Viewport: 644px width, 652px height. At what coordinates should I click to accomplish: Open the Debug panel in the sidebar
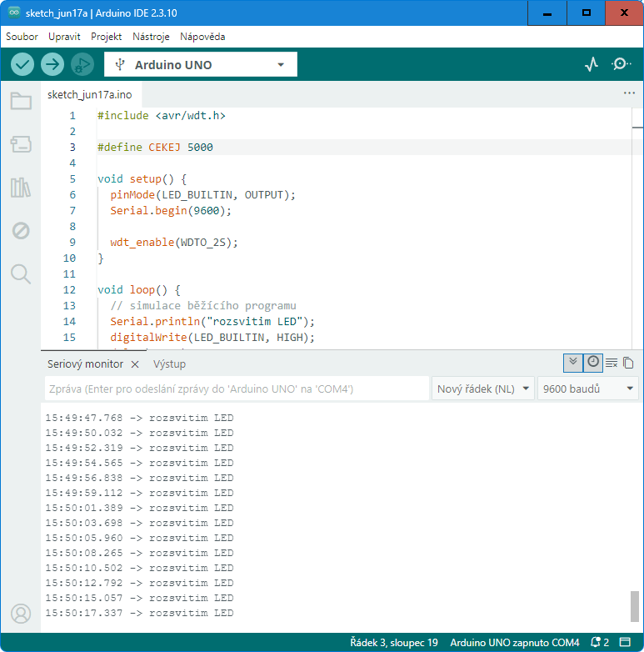(21, 230)
